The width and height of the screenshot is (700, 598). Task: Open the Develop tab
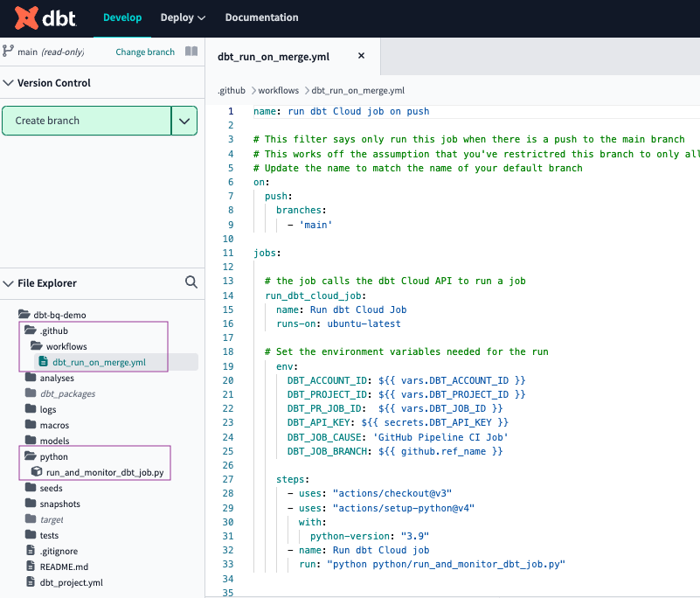tap(122, 17)
